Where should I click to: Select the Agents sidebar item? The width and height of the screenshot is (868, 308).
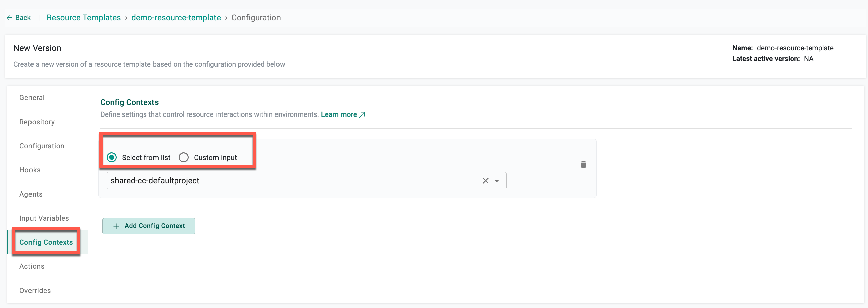point(31,194)
